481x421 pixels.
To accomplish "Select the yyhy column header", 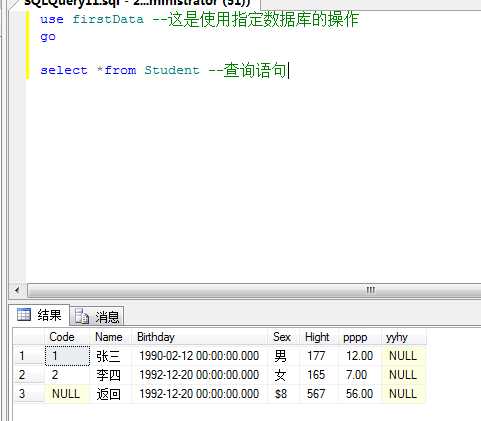I will [x=404, y=337].
